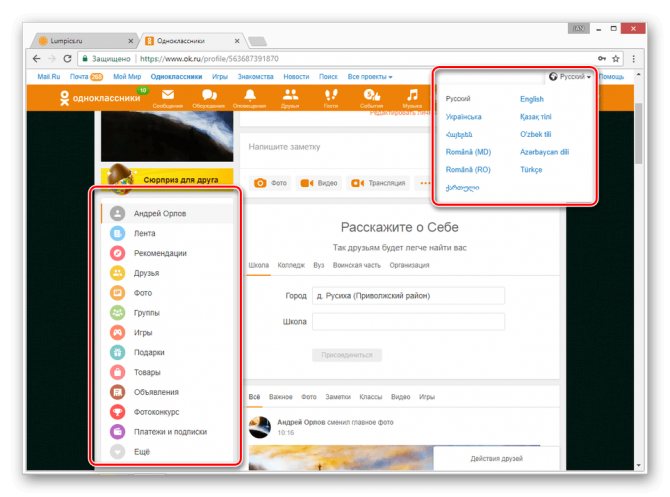Select English in the language list
Screen dimensions: 670x497
tap(532, 99)
